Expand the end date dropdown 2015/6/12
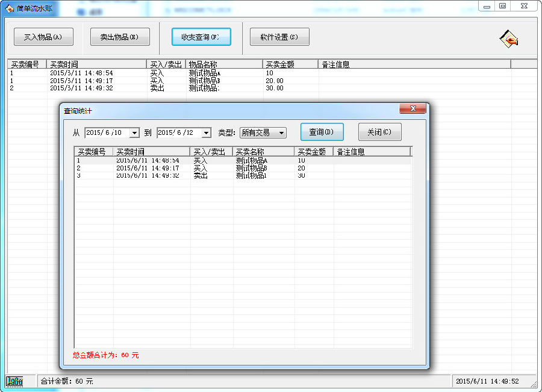The image size is (542, 392). [x=206, y=133]
